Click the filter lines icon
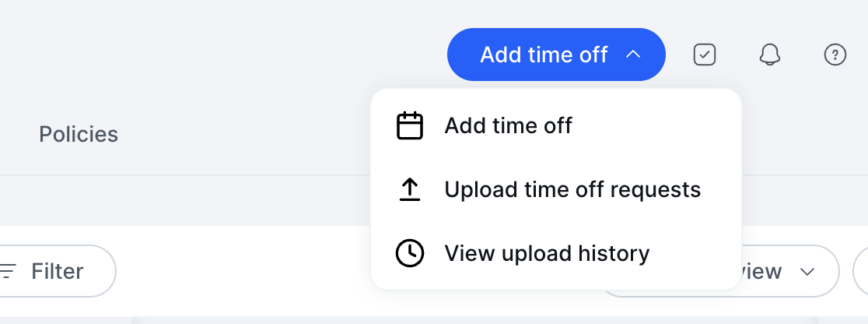The height and width of the screenshot is (324, 868). [x=8, y=271]
